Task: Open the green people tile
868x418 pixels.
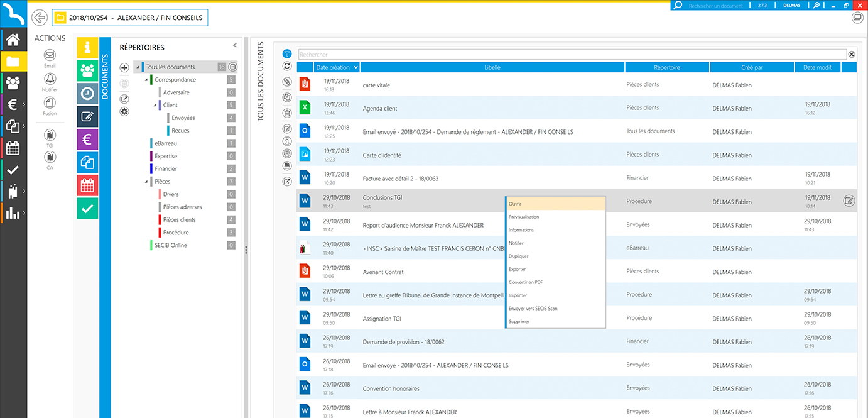Action: [87, 70]
